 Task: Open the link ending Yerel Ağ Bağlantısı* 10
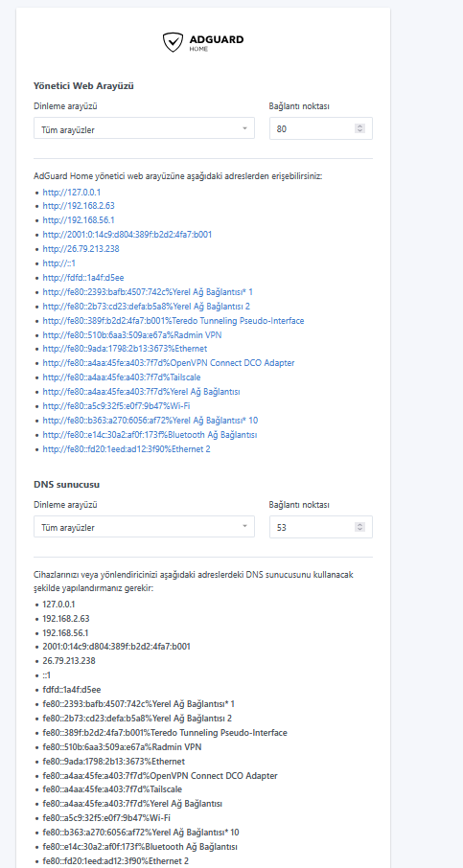[150, 421]
